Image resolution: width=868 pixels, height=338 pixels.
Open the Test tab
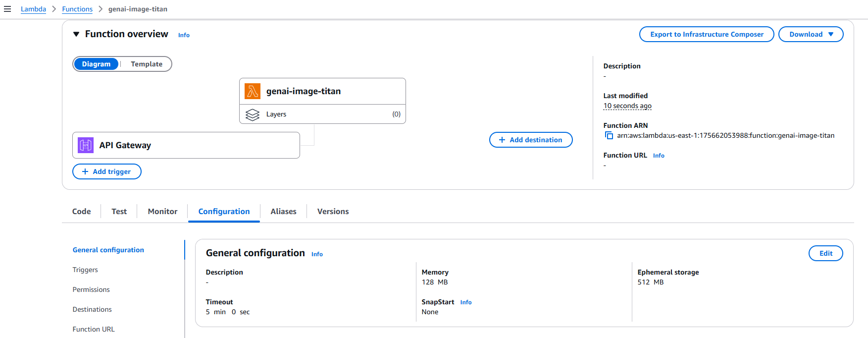(119, 211)
